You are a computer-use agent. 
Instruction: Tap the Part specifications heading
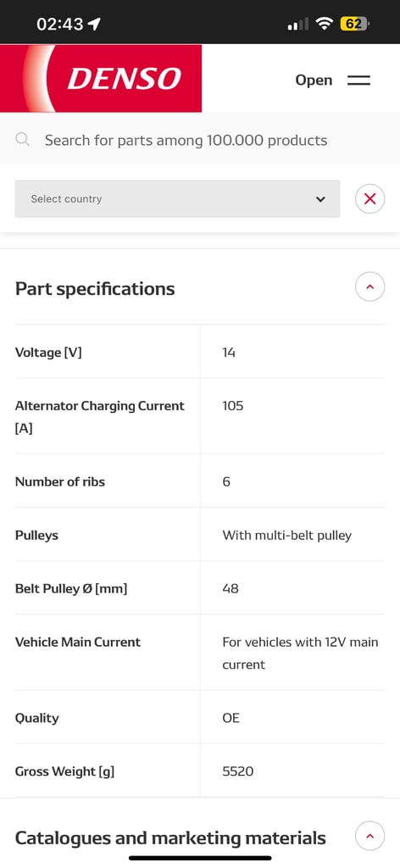[95, 288]
